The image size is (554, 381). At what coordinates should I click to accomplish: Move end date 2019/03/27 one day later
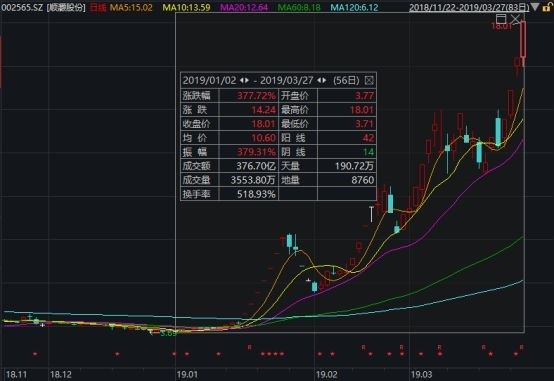(324, 80)
